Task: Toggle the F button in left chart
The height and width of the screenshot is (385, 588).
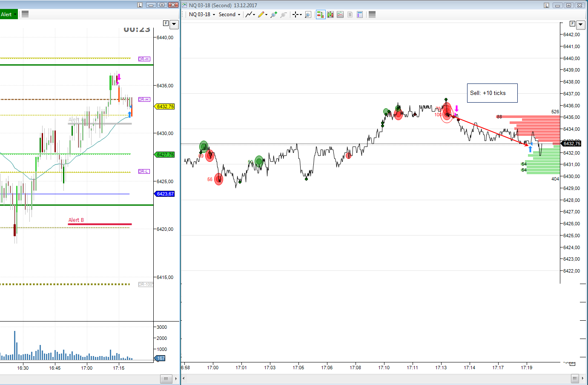Action: (x=166, y=23)
